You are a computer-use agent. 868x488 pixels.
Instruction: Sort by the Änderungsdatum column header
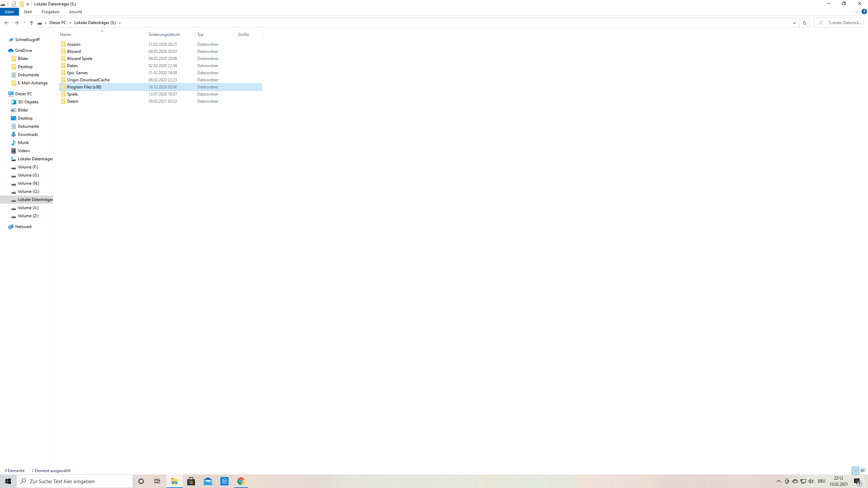coord(164,35)
